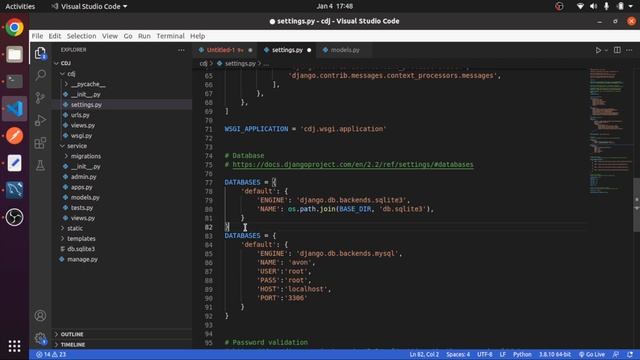Image resolution: width=640 pixels, height=360 pixels.
Task: Click the feedback icon in status bar
Action: pos(616,354)
